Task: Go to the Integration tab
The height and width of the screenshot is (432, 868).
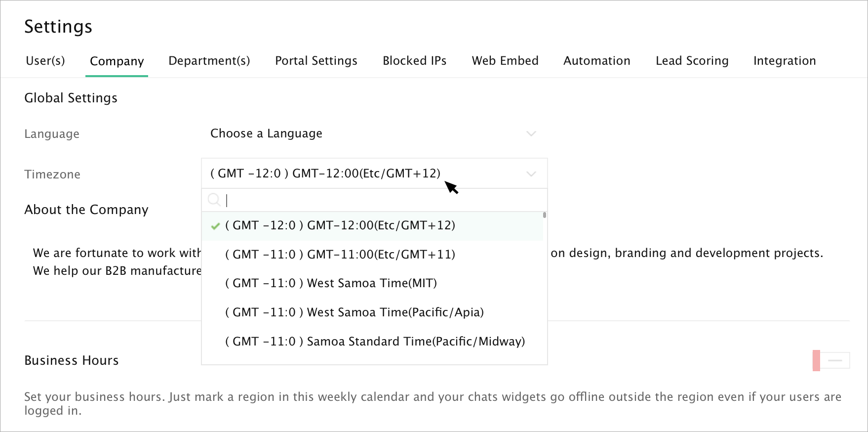Action: (x=785, y=61)
